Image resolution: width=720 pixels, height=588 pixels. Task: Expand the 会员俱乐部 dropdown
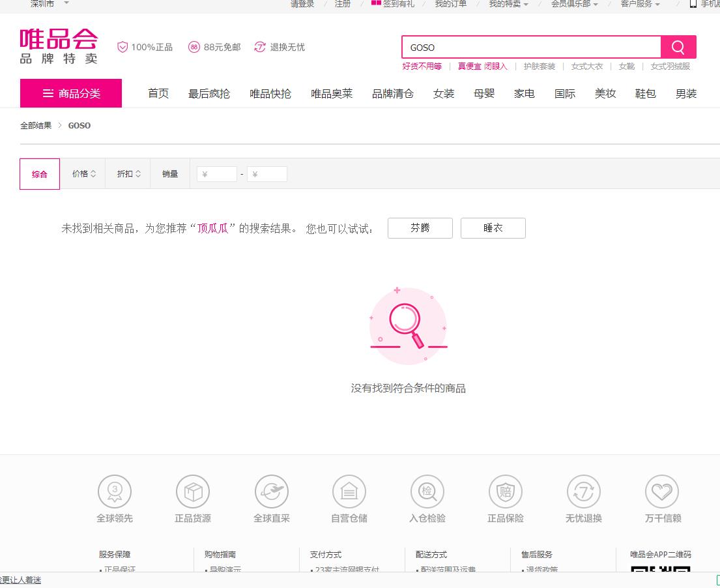(x=575, y=4)
